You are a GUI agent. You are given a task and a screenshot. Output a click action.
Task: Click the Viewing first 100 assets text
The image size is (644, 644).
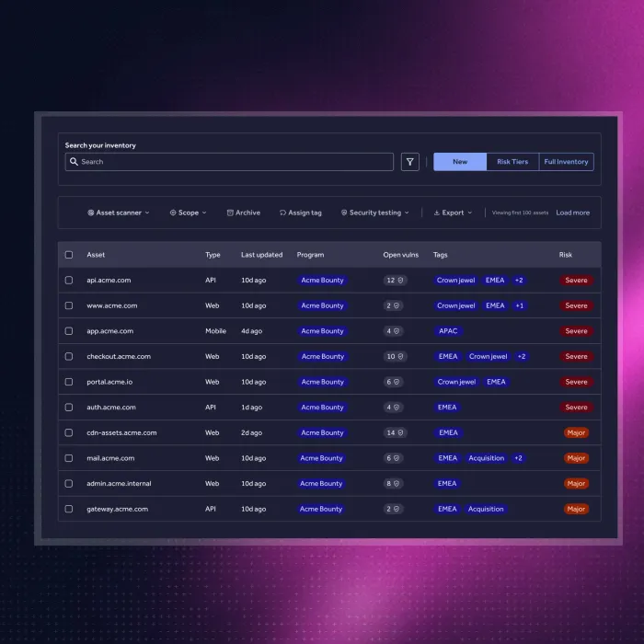click(x=520, y=213)
